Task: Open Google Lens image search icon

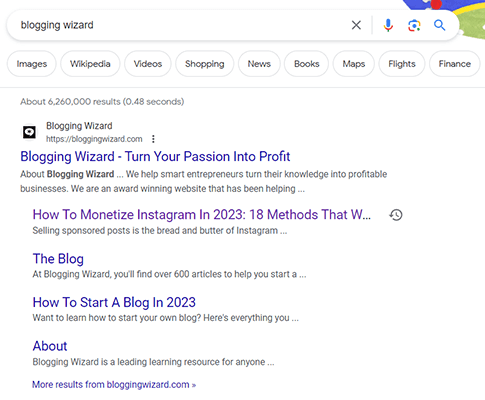Action: tap(414, 25)
